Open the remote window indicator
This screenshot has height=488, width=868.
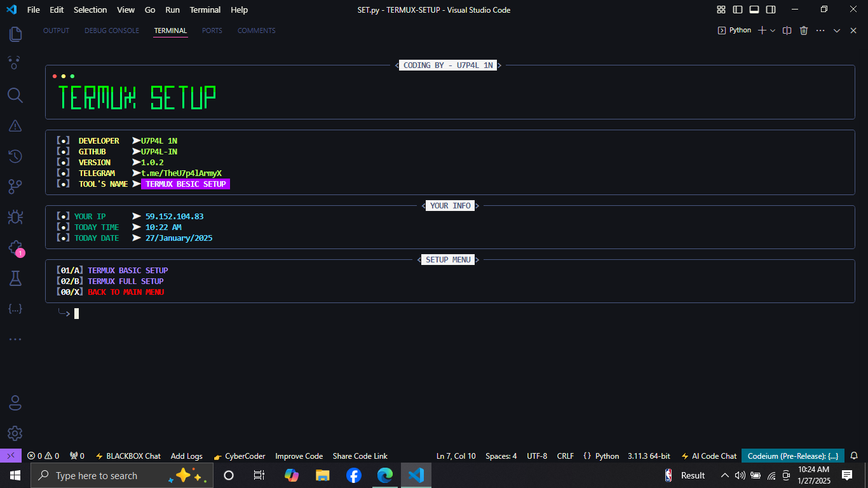11,456
